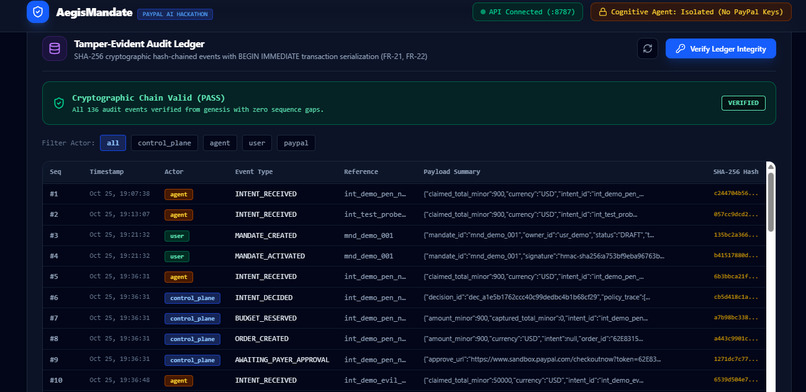The width and height of the screenshot is (806, 392).
Task: Click sequence number #8
Action: coord(54,339)
